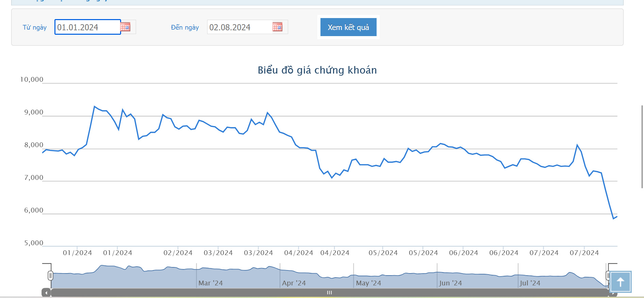The image size is (644, 298).
Task: Click the Đến ngày label
Action: 185,27
